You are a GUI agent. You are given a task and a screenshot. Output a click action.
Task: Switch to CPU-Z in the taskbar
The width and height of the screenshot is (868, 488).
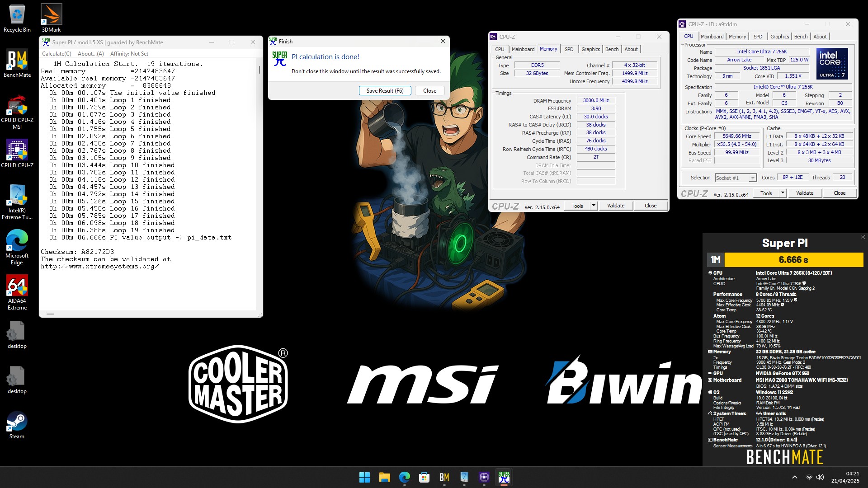(484, 477)
